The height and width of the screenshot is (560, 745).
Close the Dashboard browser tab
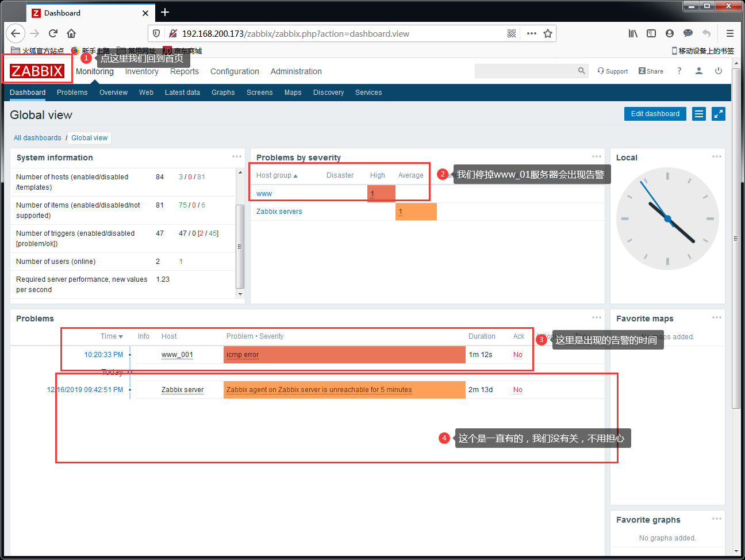pyautogui.click(x=145, y=13)
